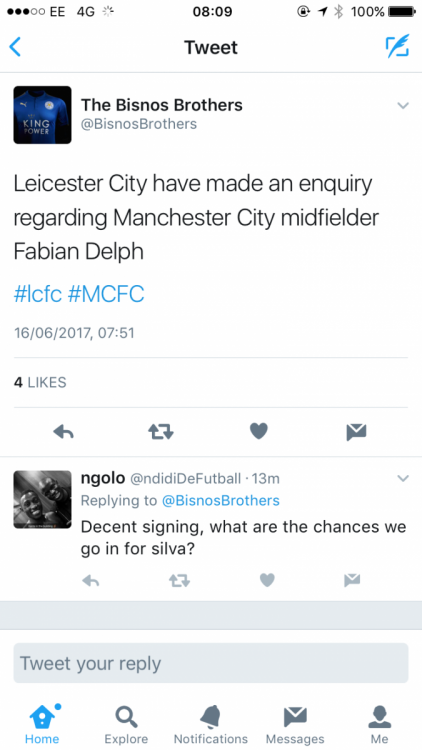Like ngolo's reply
Viewport: 422px width, 750px height.
tap(267, 580)
